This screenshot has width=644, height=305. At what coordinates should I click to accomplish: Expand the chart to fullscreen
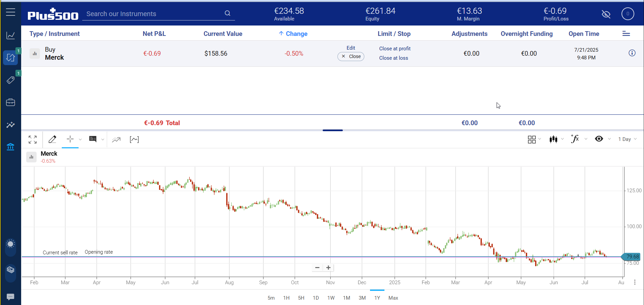[x=33, y=140]
